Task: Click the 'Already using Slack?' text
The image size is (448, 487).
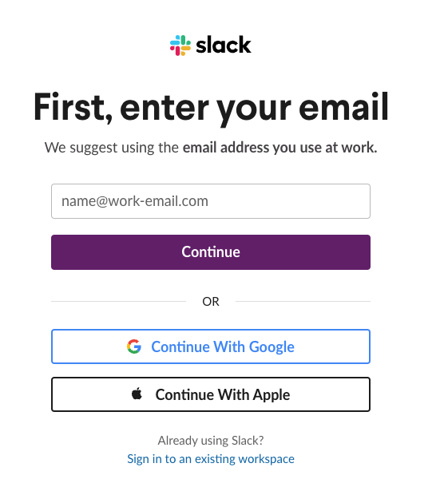Action: (x=211, y=441)
